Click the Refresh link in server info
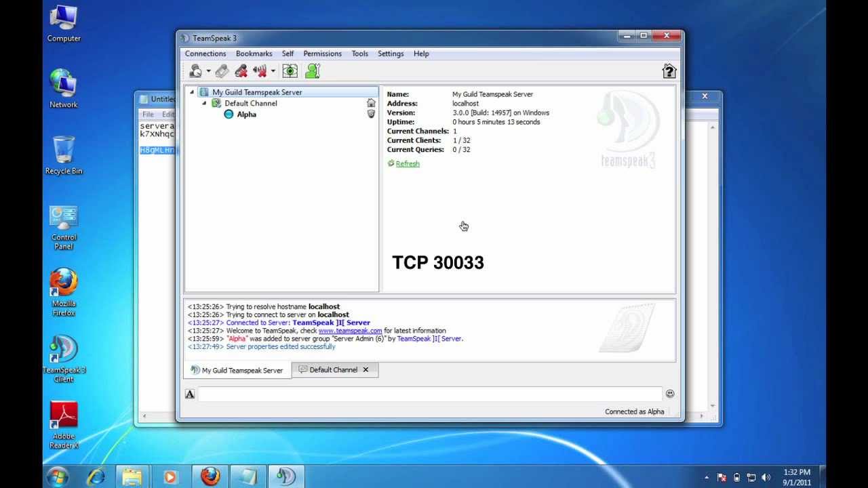868x488 pixels. pyautogui.click(x=408, y=163)
